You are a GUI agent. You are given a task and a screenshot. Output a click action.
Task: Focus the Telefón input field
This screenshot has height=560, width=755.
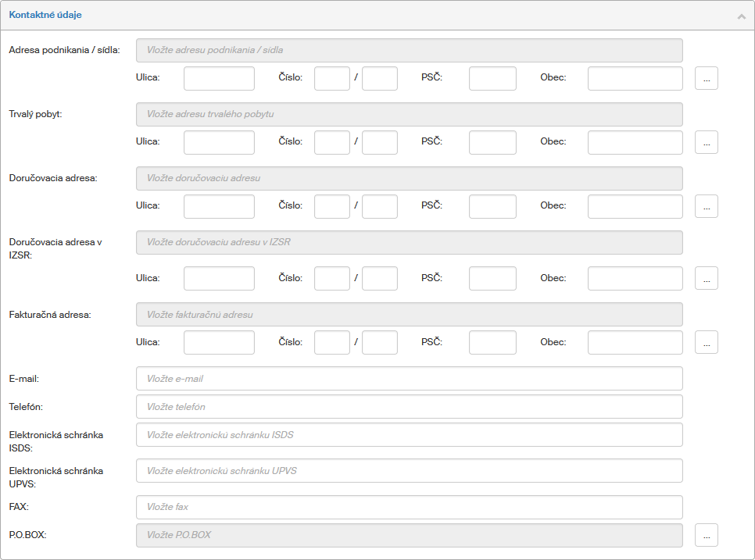click(409, 407)
